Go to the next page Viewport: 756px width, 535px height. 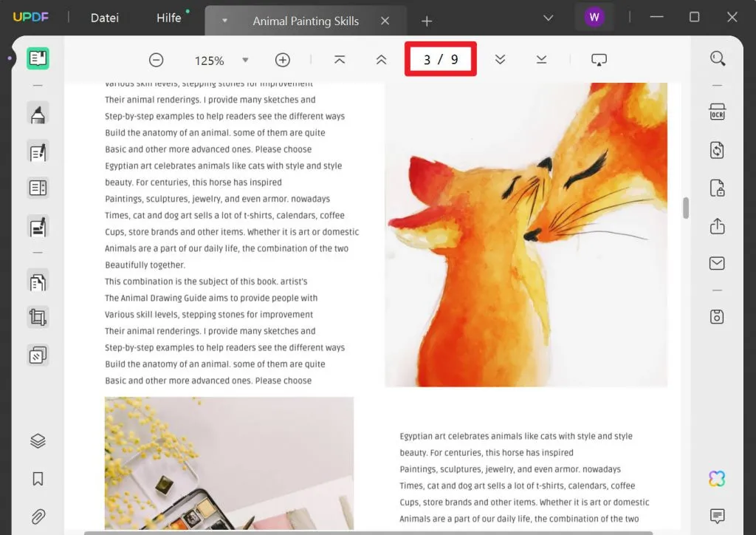click(500, 59)
